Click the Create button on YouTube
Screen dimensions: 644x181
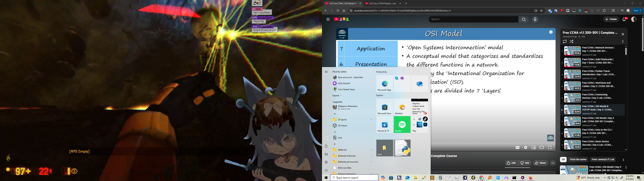coord(611,19)
